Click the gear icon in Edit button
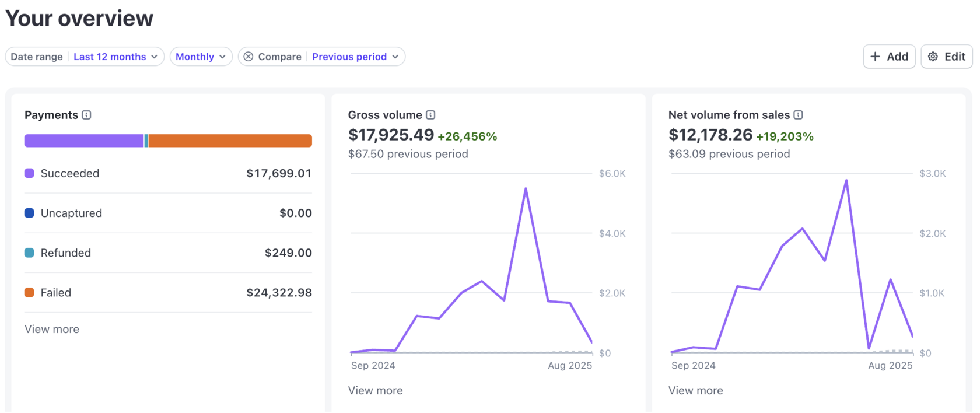 point(933,57)
